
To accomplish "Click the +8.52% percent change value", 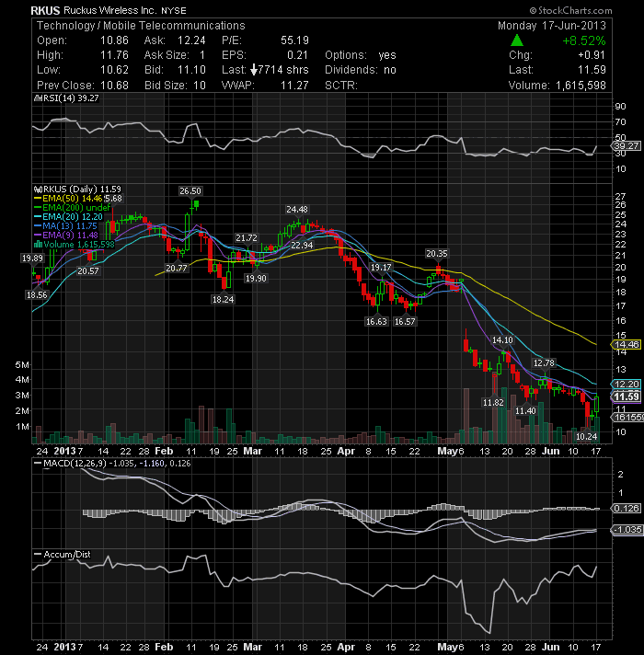I will (583, 40).
